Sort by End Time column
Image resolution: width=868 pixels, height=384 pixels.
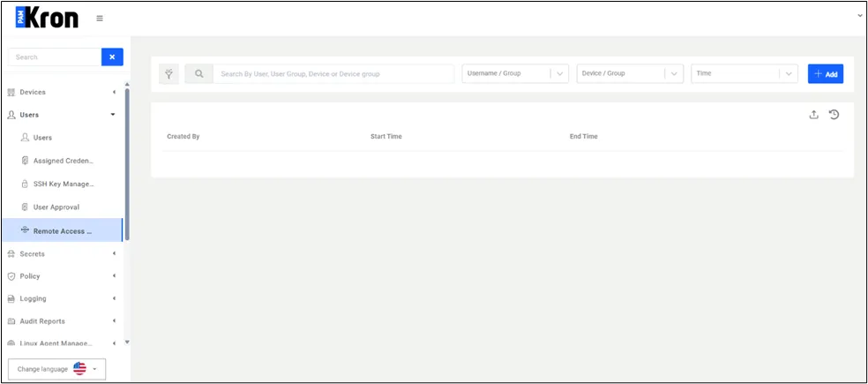click(x=583, y=136)
